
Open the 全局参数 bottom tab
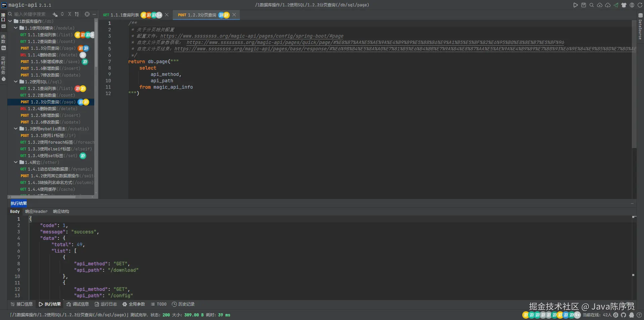click(134, 304)
